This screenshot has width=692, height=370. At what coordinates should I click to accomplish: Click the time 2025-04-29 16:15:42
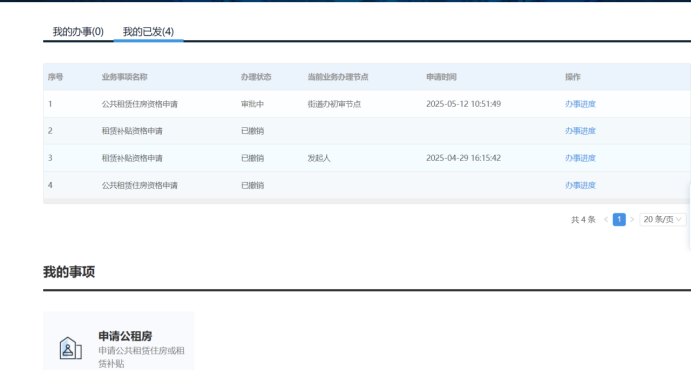pyautogui.click(x=463, y=158)
